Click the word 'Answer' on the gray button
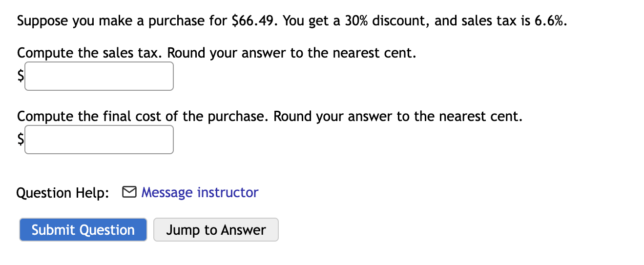 click(243, 230)
